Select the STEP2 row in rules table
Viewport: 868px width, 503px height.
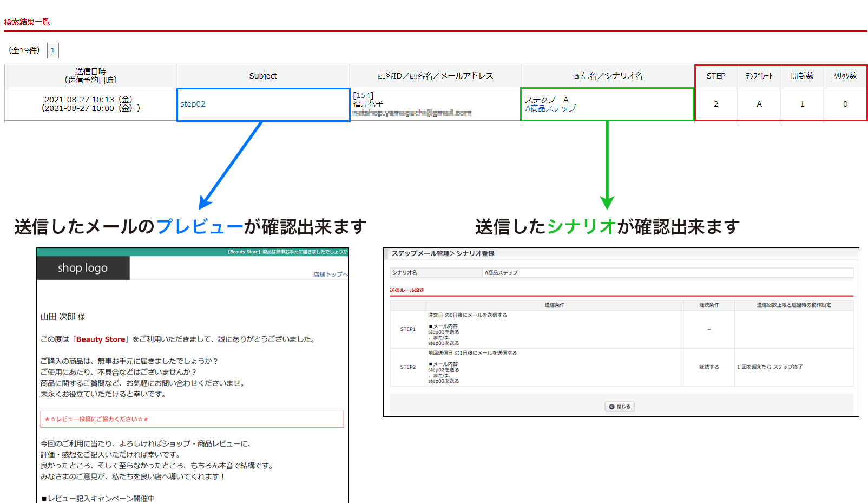pos(407,367)
